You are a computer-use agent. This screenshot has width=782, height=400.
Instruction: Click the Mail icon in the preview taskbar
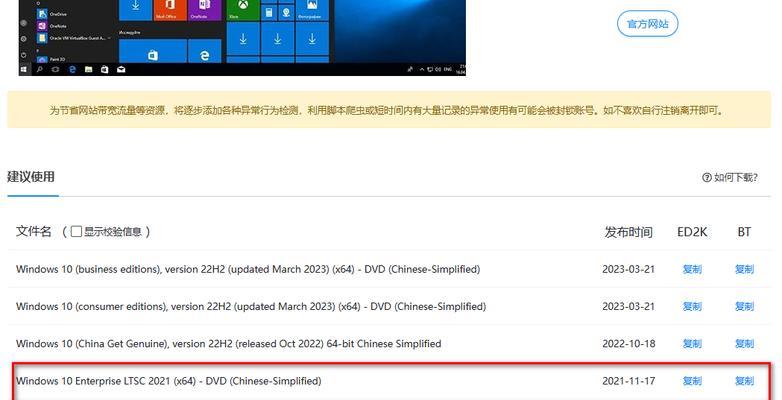click(x=121, y=69)
